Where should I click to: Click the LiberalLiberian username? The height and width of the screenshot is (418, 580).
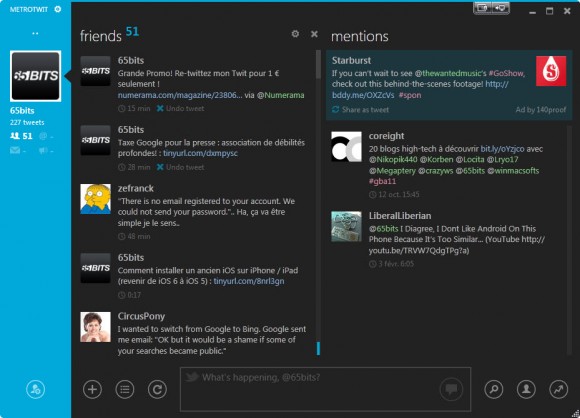[400, 216]
